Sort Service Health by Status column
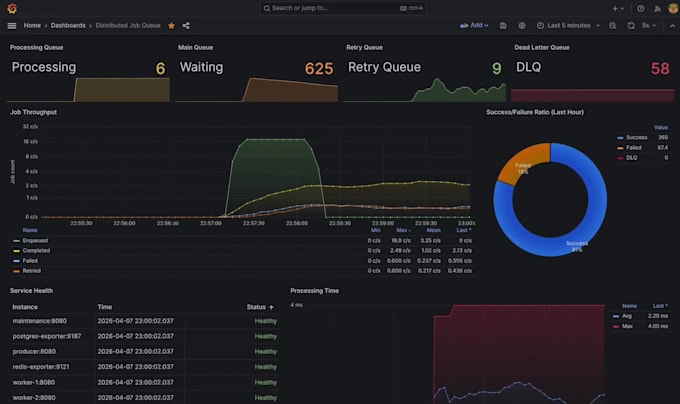 [x=260, y=307]
